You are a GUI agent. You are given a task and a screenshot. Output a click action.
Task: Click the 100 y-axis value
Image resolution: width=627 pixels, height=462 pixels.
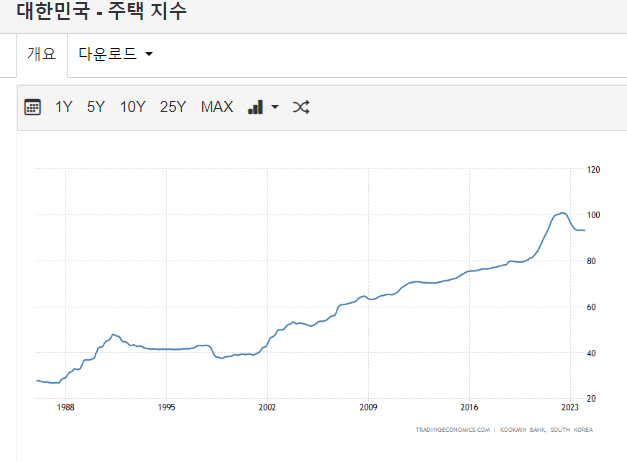[x=593, y=215]
